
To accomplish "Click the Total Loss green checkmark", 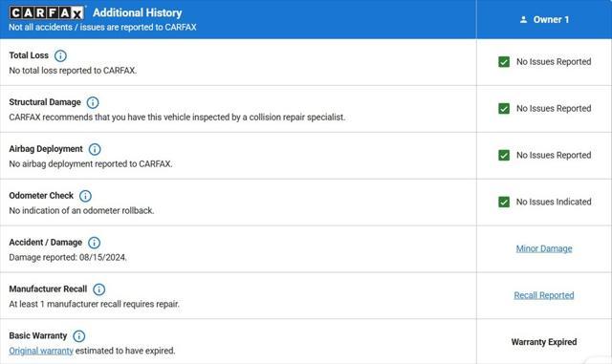I will click(x=504, y=62).
